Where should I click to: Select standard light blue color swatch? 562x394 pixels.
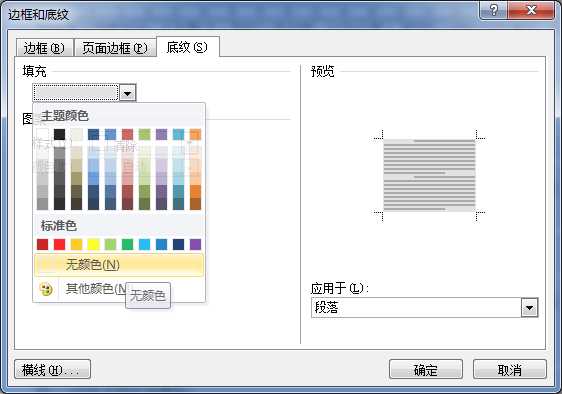(x=144, y=245)
